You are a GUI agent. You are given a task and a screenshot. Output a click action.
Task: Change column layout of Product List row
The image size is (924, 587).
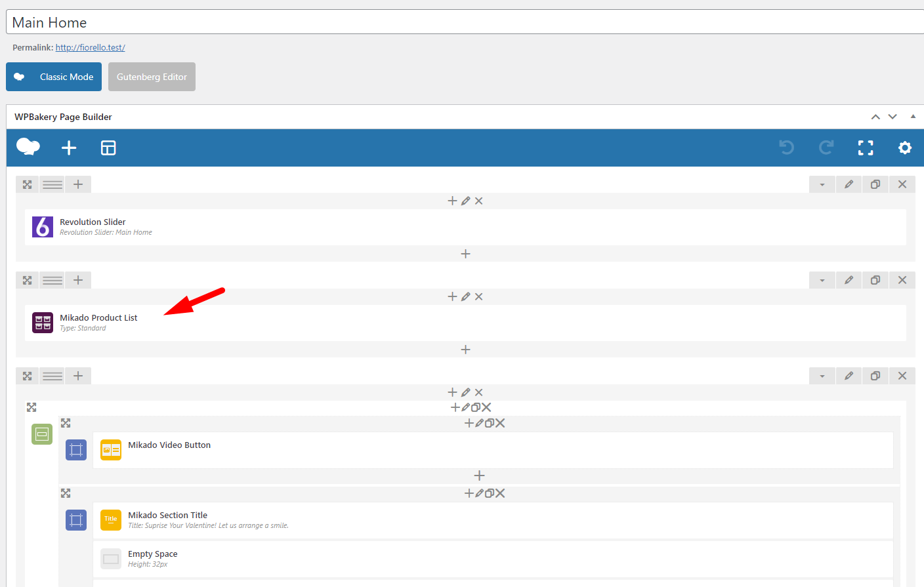point(52,280)
